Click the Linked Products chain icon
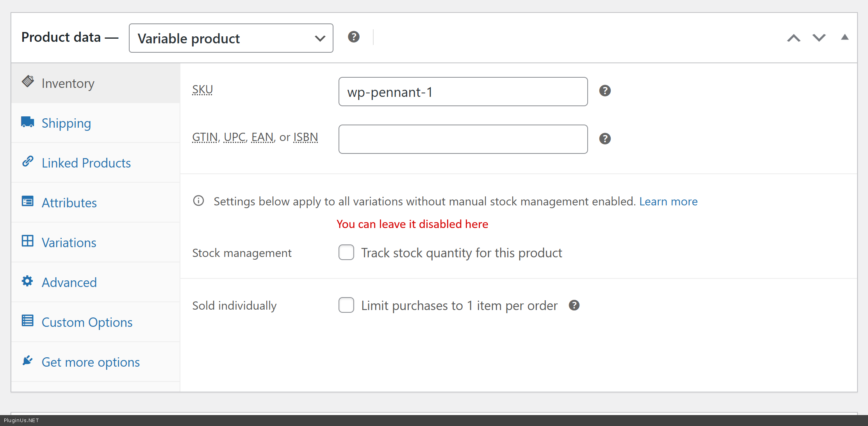Screen dimensions: 868x426 tap(27, 162)
